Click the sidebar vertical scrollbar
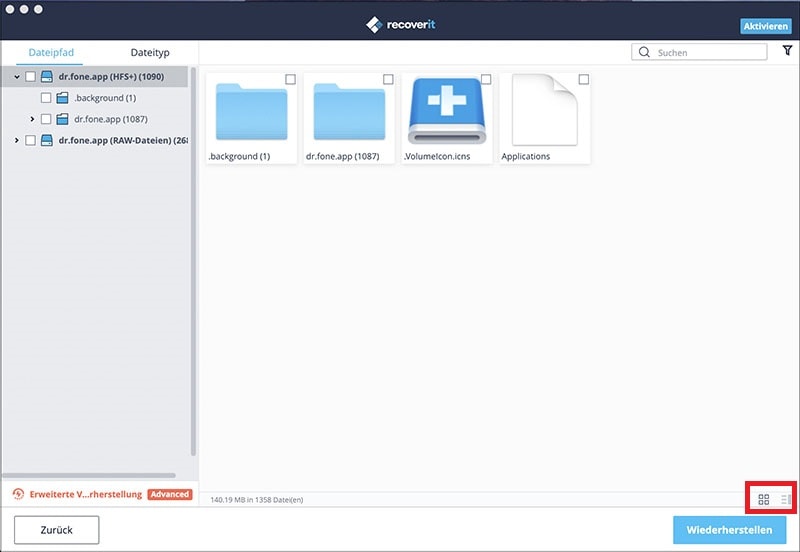 (193, 260)
